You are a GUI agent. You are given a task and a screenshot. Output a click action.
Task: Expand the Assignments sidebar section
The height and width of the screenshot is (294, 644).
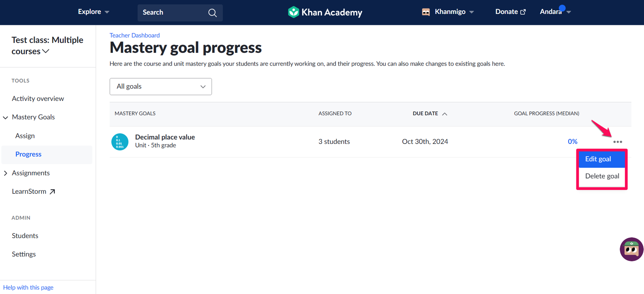(x=6, y=173)
